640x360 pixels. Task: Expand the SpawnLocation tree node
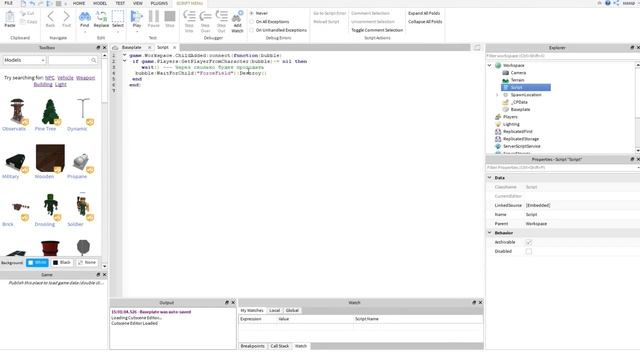tap(497, 95)
